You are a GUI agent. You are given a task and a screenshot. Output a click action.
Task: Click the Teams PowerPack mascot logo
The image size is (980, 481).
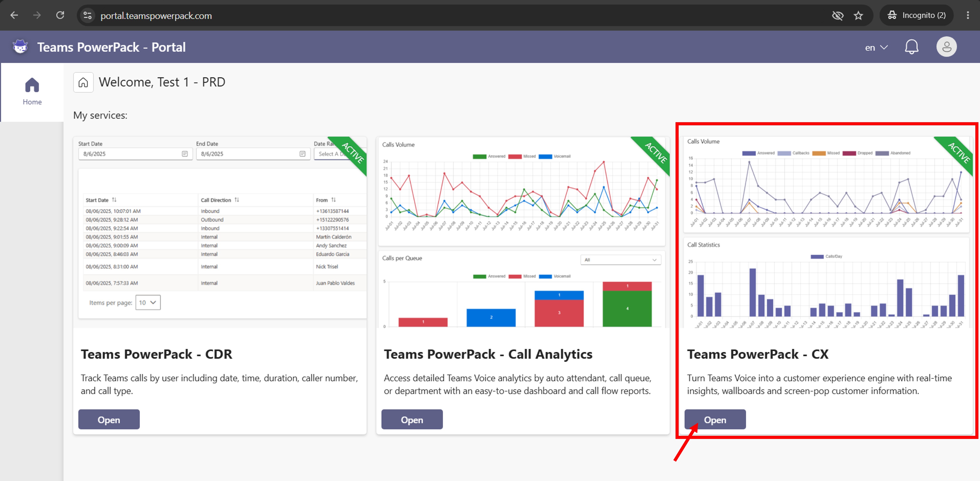20,47
